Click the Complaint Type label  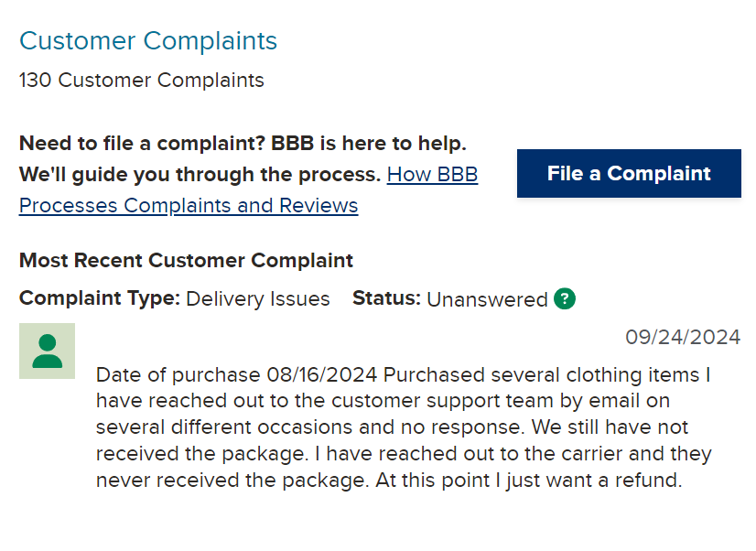[x=100, y=298]
